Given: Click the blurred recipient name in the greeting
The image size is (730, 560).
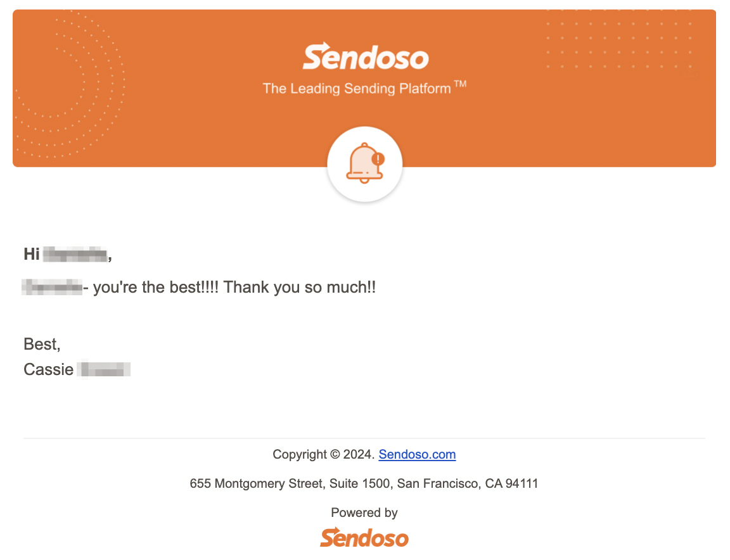Looking at the screenshot, I should [75, 255].
